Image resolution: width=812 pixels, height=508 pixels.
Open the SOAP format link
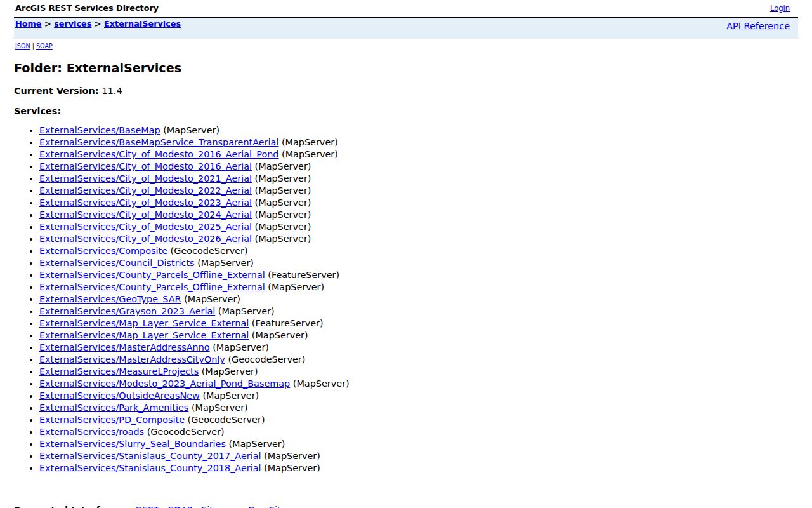click(x=44, y=46)
